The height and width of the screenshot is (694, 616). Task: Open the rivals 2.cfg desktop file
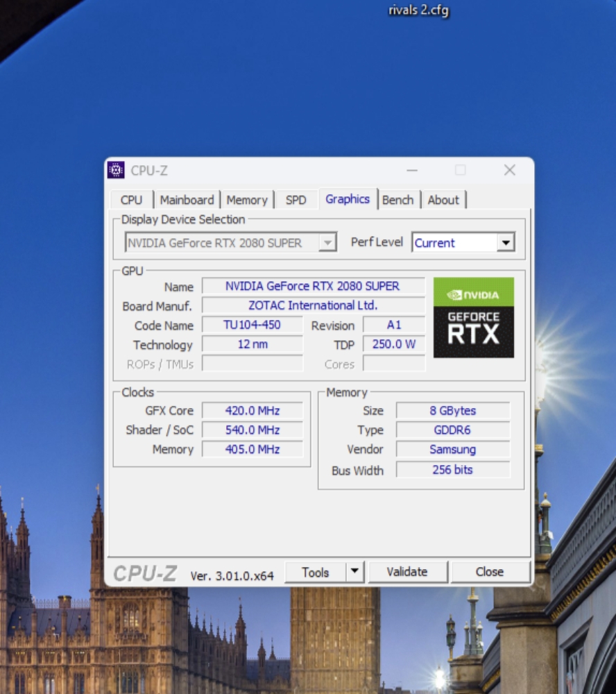point(418,10)
